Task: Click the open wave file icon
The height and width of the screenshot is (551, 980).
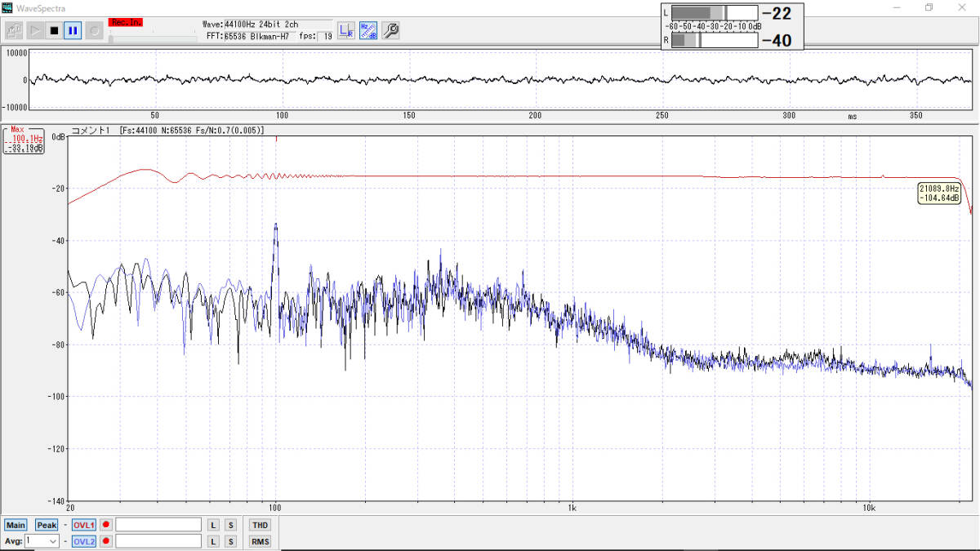Action: click(x=14, y=31)
